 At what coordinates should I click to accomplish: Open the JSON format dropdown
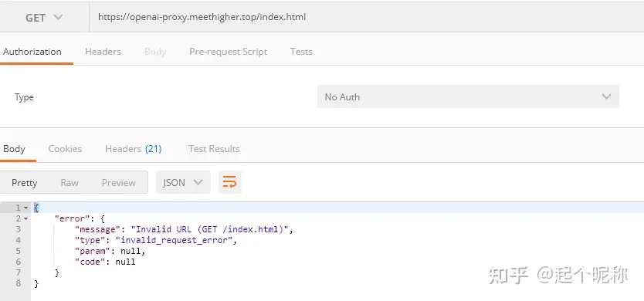pyautogui.click(x=183, y=182)
